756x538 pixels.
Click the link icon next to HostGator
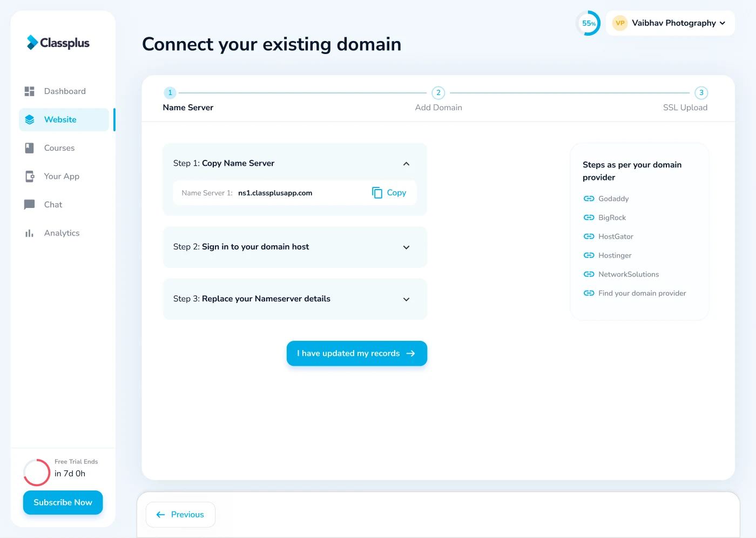click(x=589, y=237)
